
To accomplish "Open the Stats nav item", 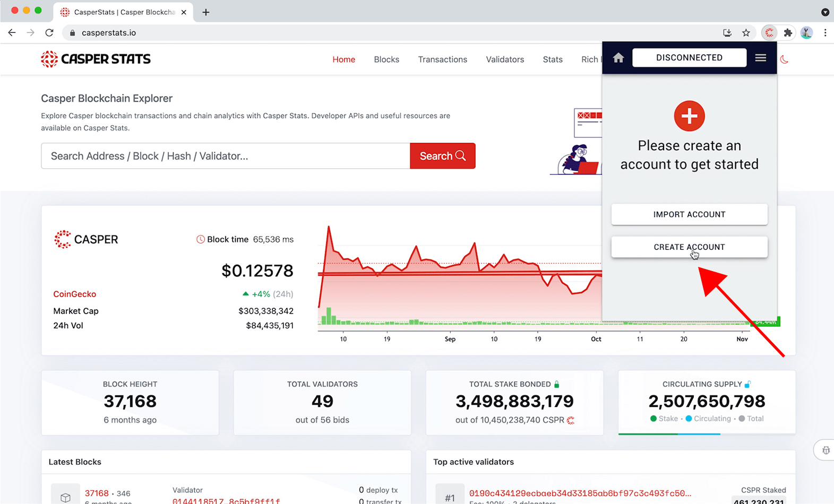I will 553,59.
